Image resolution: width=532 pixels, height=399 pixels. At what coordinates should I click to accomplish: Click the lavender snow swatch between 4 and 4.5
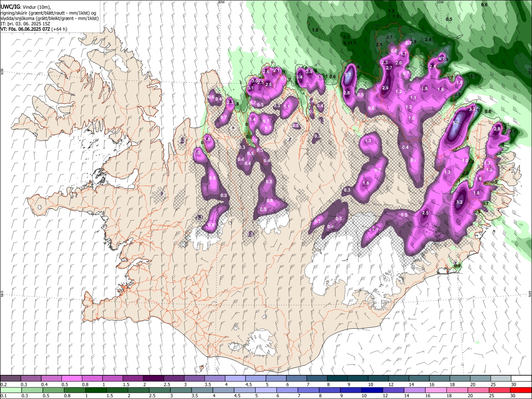[x=235, y=378]
